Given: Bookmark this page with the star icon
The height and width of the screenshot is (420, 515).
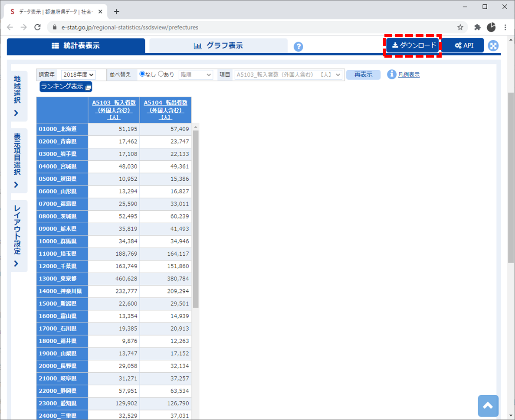Looking at the screenshot, I should click(460, 27).
